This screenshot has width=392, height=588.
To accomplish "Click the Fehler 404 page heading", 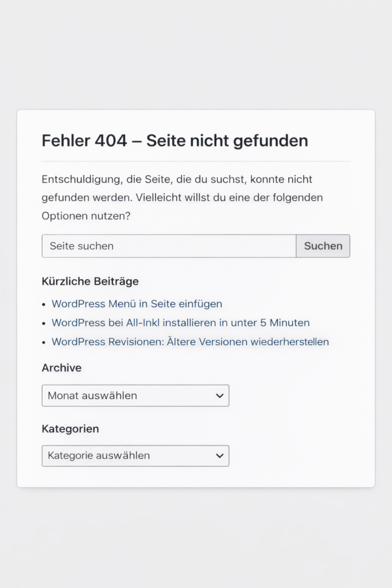I will 174,141.
